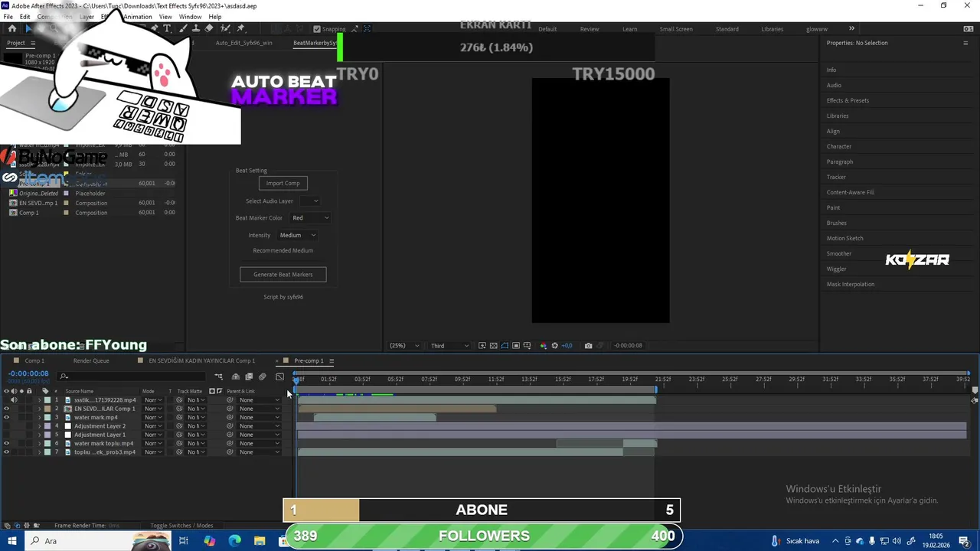Toggle the Snapping checkbox
This screenshot has height=551, width=980.
(x=317, y=28)
